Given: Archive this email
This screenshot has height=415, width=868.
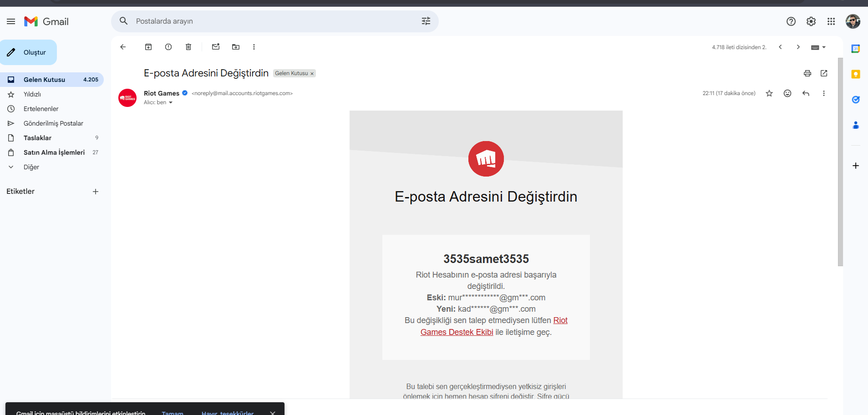Looking at the screenshot, I should 148,47.
